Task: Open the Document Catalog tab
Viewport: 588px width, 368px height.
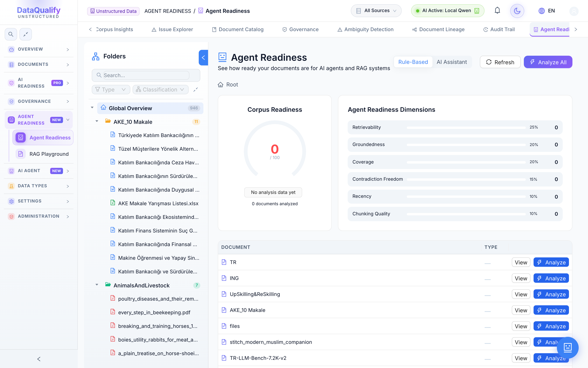Action: coord(237,29)
